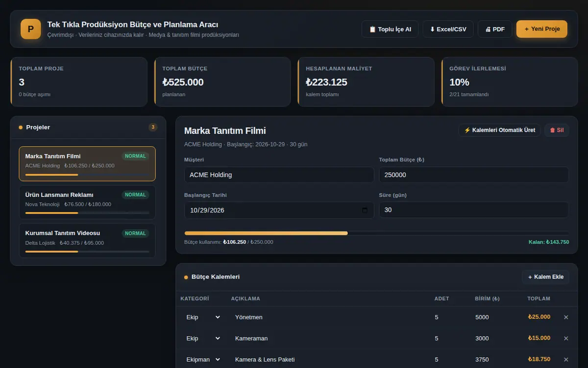
Task: Click the project count badge 3
Action: tap(153, 128)
